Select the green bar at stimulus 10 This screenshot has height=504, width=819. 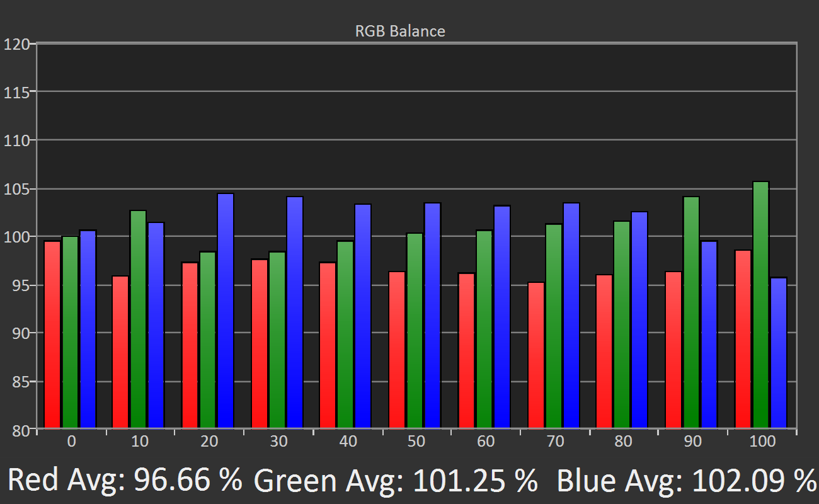point(139,320)
